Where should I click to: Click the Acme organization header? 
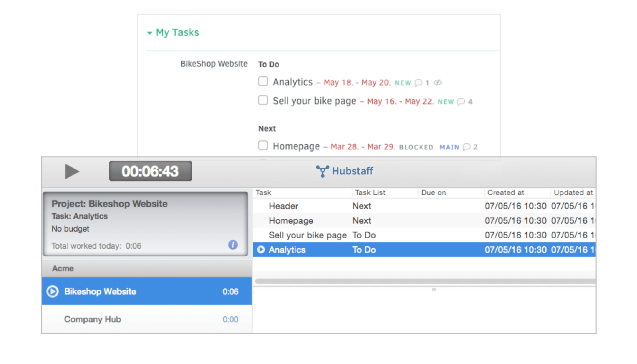[147, 269]
